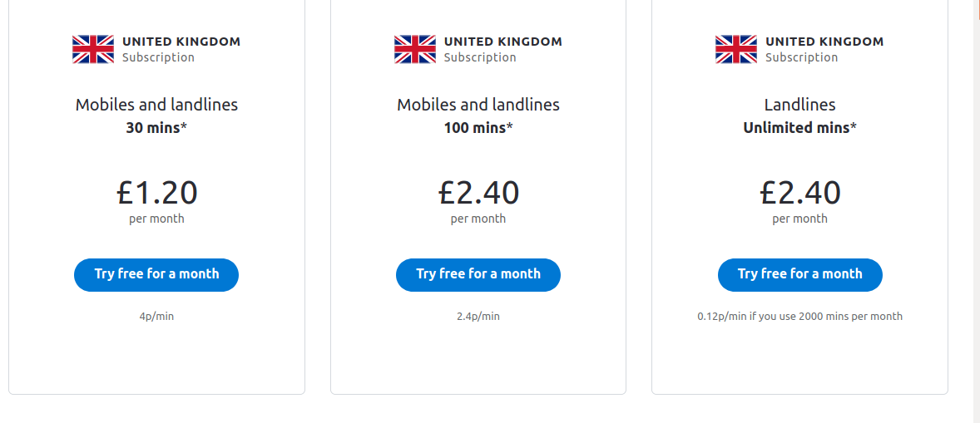Click the UK flag on the 30 mins plan
Viewport: 980px width, 423px height.
coord(93,49)
